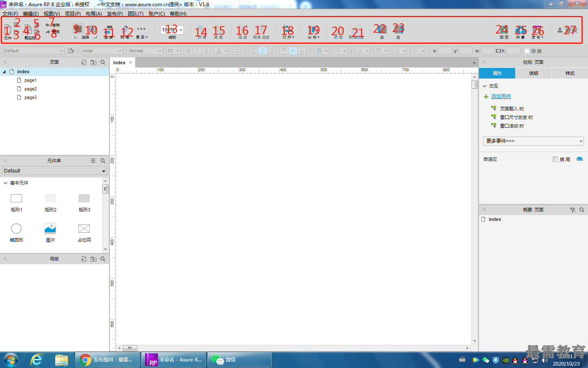Screen dimensions: 588x368
Task: Add a new page in Pages panel
Action: click(x=84, y=63)
